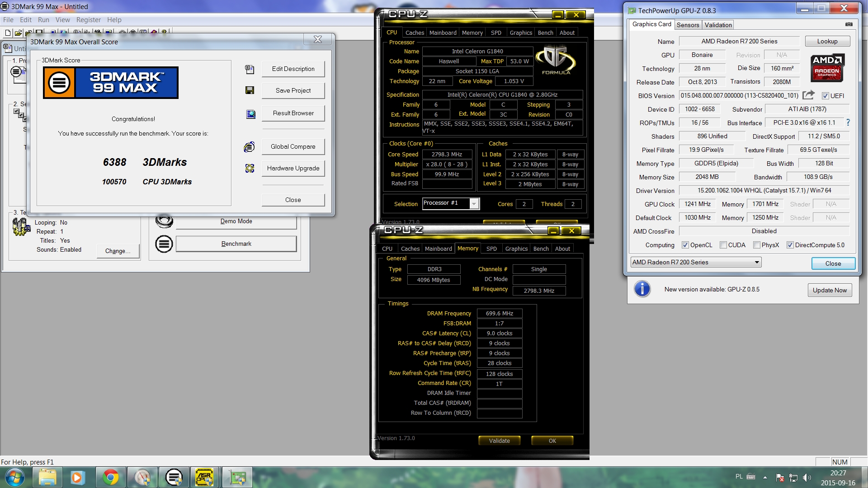
Task: Open Windows Media Player from the taskbar
Action: pos(77,477)
